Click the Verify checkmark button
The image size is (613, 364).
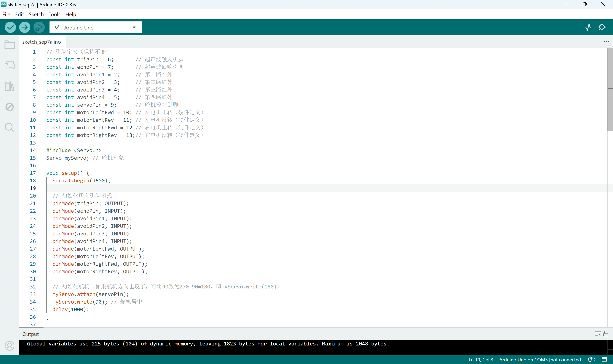pyautogui.click(x=10, y=27)
